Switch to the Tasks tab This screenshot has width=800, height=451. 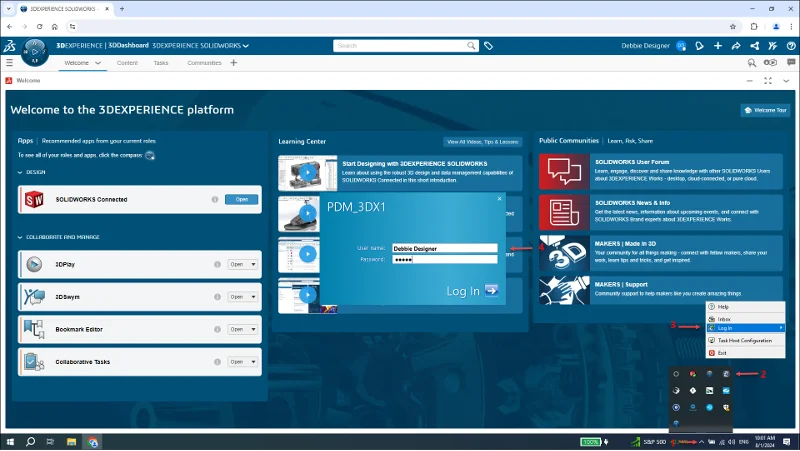[161, 63]
